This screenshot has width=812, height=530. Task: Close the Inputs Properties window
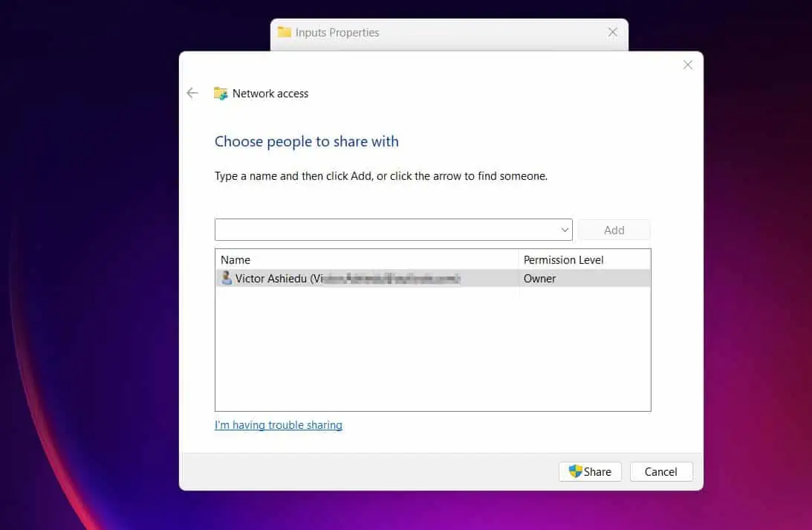click(x=613, y=32)
